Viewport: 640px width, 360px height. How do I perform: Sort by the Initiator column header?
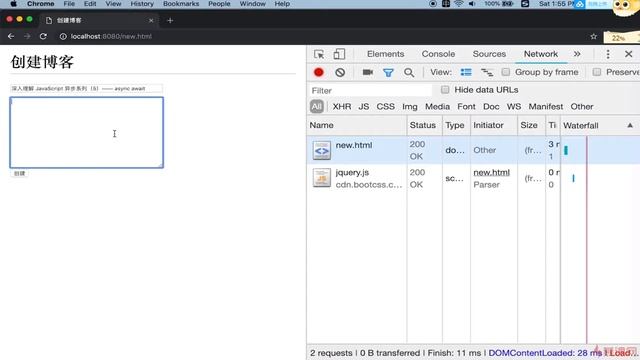coord(494,125)
